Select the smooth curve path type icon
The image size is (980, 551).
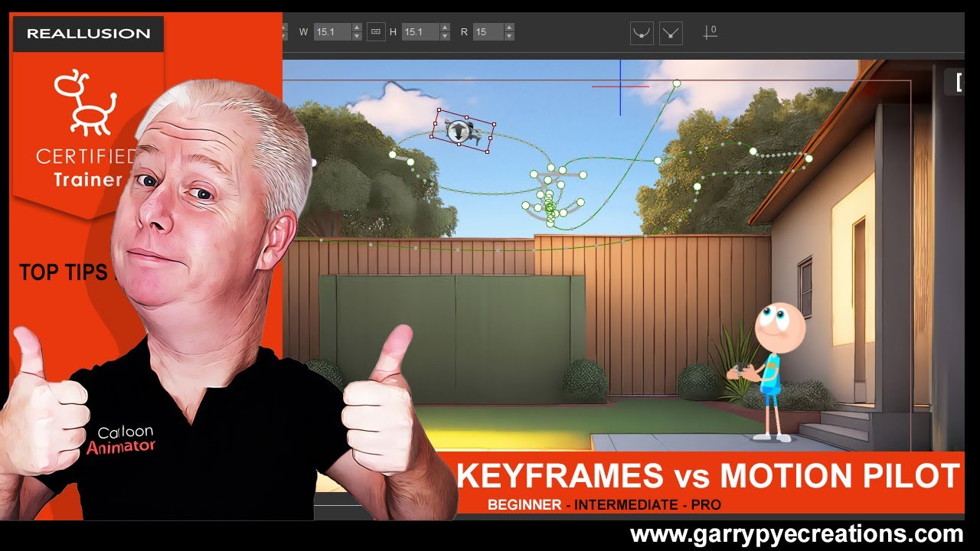pyautogui.click(x=642, y=33)
